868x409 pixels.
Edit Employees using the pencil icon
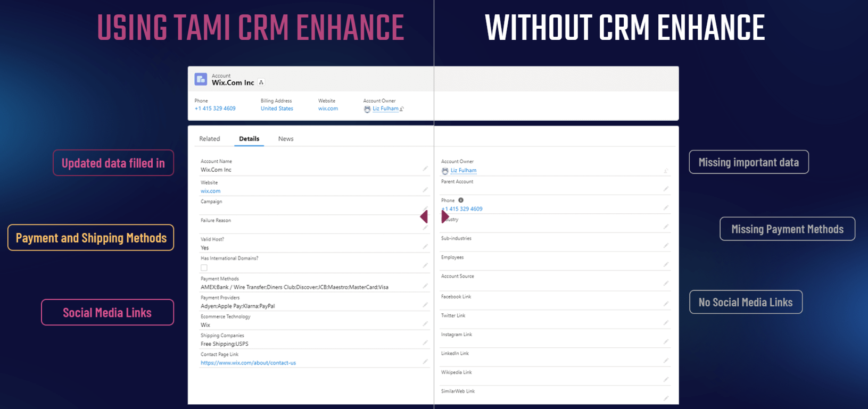tap(666, 264)
